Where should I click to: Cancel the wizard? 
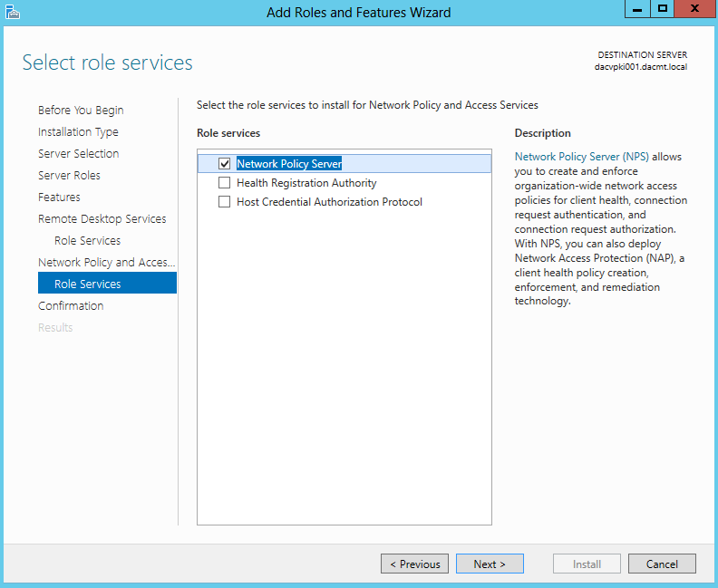tap(662, 564)
